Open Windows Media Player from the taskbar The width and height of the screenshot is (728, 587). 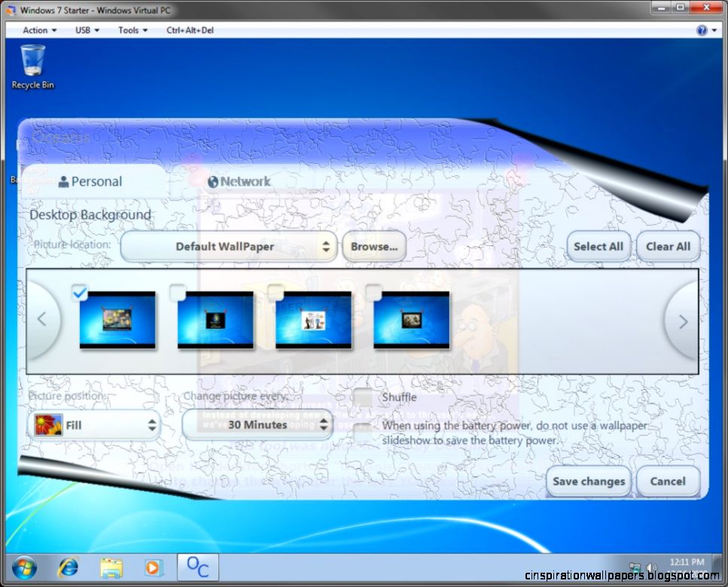(x=154, y=567)
